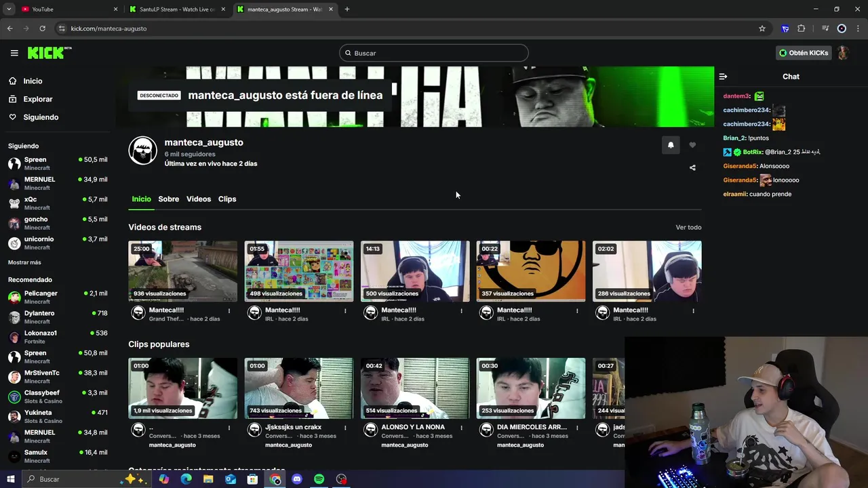868x488 pixels.
Task: Open Spotify from the taskbar
Action: (x=319, y=479)
